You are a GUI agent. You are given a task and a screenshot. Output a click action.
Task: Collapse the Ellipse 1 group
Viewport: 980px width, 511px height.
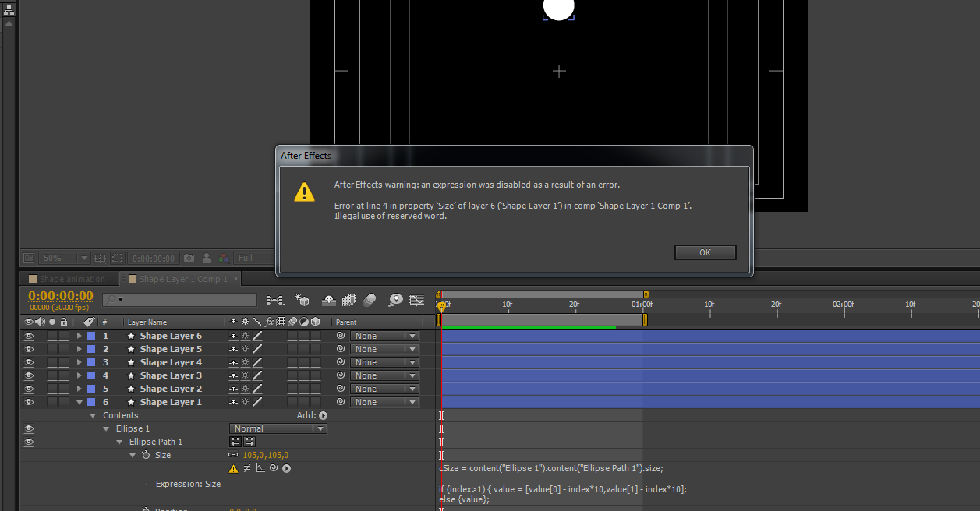(x=106, y=429)
